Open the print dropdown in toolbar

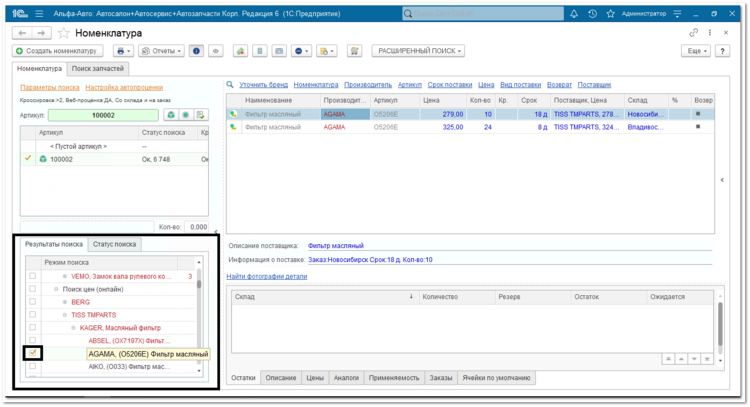(x=123, y=51)
